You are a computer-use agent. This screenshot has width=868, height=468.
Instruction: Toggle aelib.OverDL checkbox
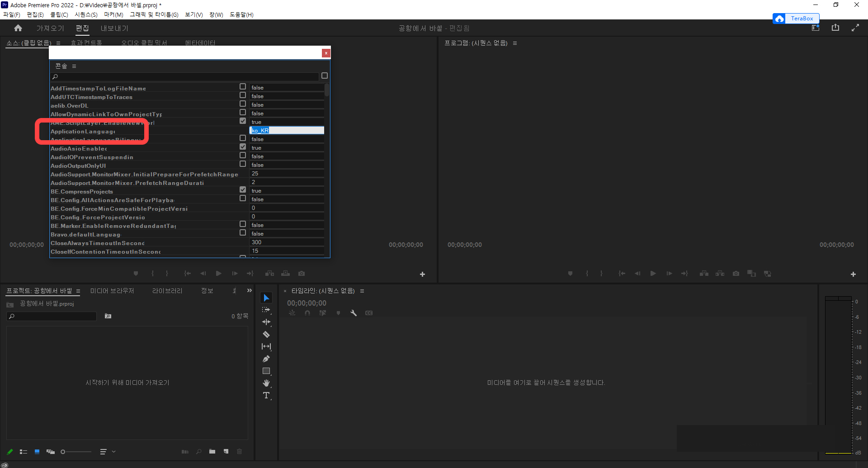pyautogui.click(x=243, y=104)
